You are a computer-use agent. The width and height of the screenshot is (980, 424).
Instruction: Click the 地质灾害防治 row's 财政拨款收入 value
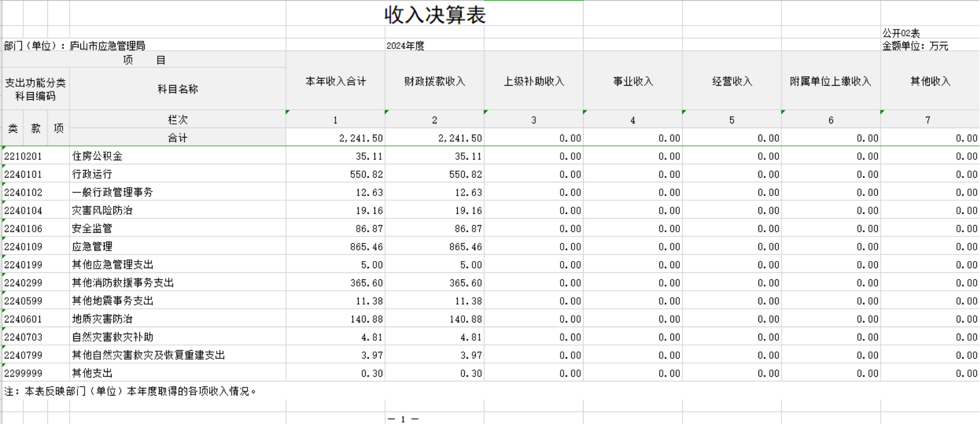[465, 319]
